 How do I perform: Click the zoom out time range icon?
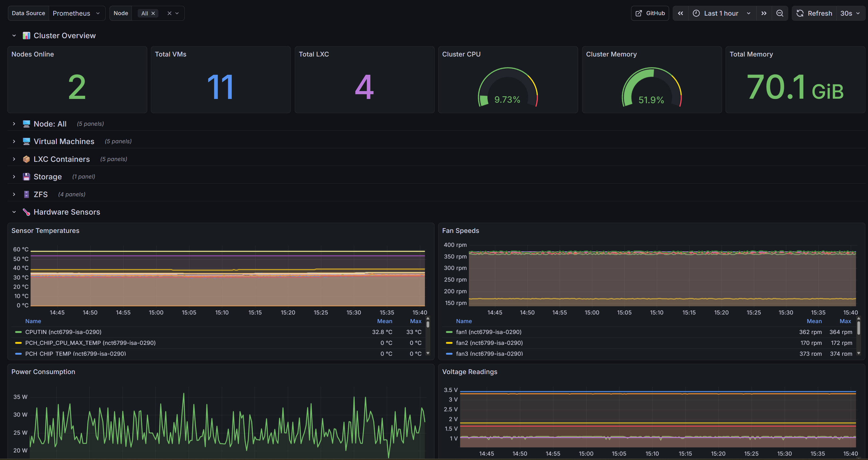pos(779,13)
